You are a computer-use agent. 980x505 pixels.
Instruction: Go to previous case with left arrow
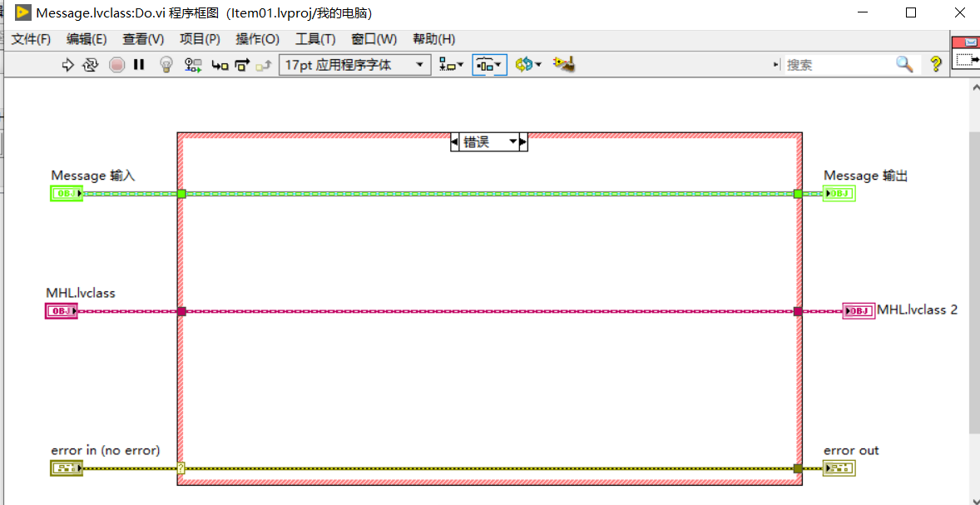(x=454, y=142)
